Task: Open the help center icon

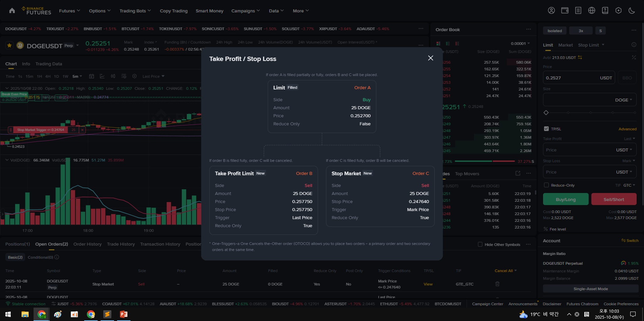Action: click(x=605, y=11)
